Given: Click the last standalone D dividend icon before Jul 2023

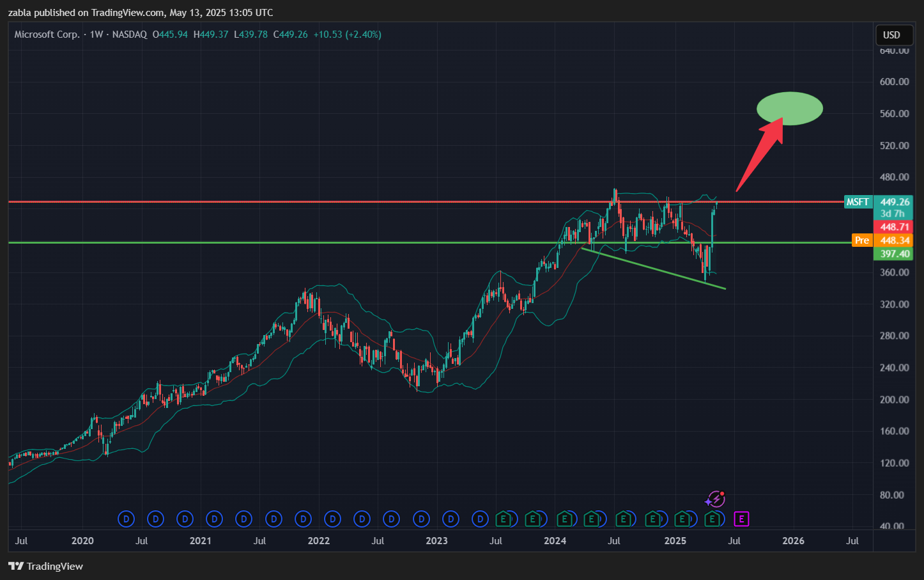Looking at the screenshot, I should pos(480,519).
